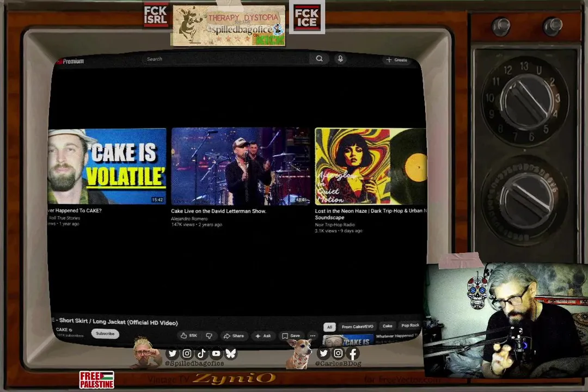Save the video with Save button
Viewport: 588px width, 392px height.
pos(291,336)
